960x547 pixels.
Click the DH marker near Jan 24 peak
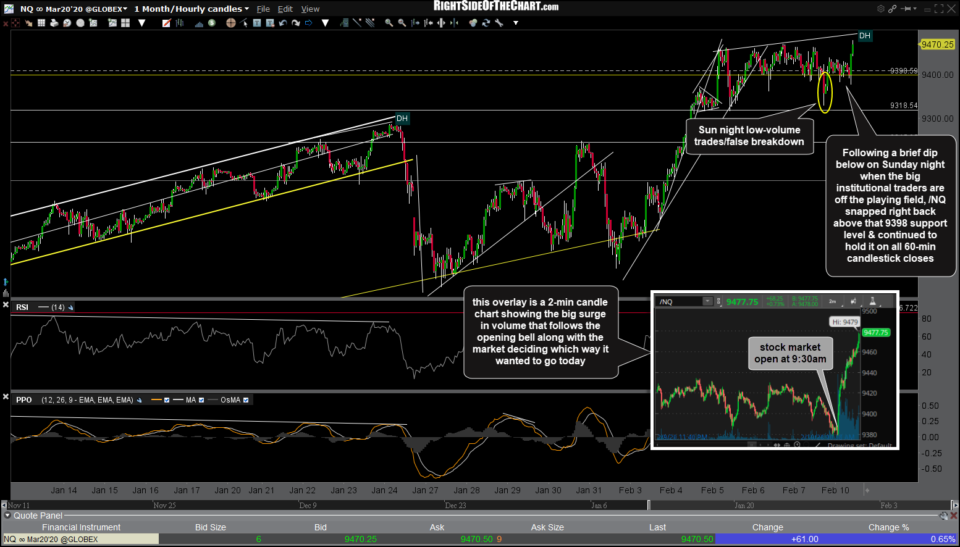point(402,118)
